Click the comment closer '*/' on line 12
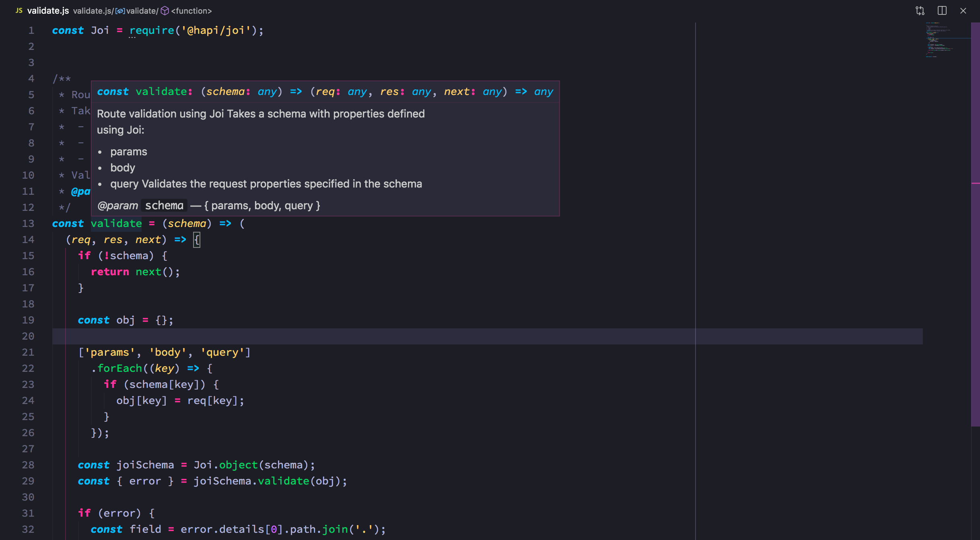 coord(64,208)
